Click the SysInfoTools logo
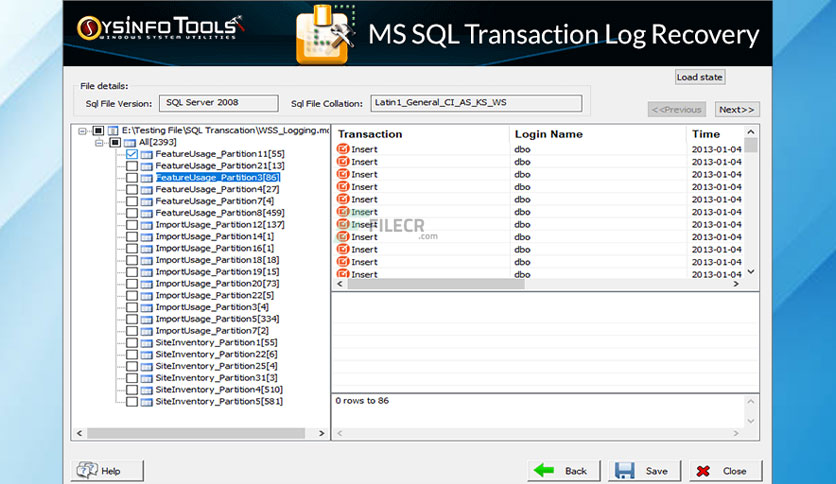The width and height of the screenshot is (836, 484). (160, 28)
